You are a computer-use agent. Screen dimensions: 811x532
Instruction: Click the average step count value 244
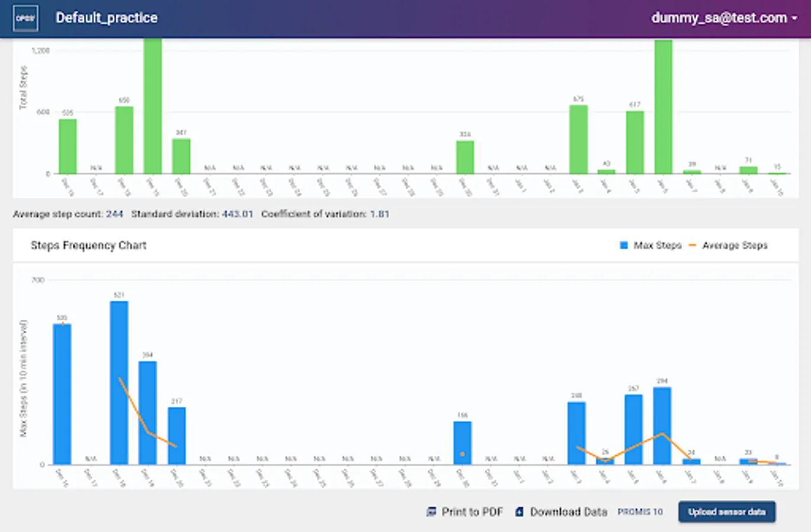pos(115,214)
